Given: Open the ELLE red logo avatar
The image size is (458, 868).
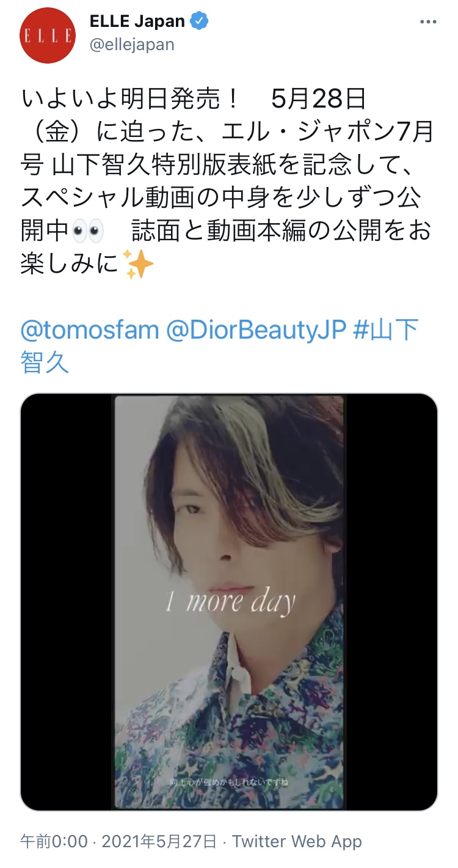Looking at the screenshot, I should click(x=48, y=35).
